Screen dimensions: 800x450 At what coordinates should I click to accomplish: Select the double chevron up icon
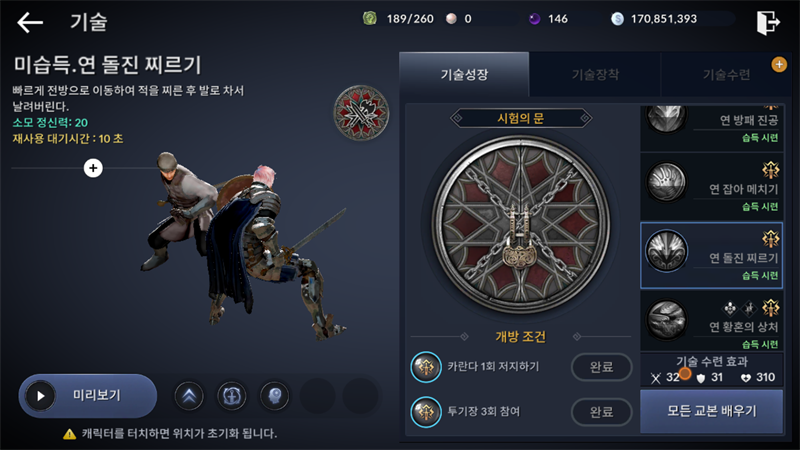point(189,396)
